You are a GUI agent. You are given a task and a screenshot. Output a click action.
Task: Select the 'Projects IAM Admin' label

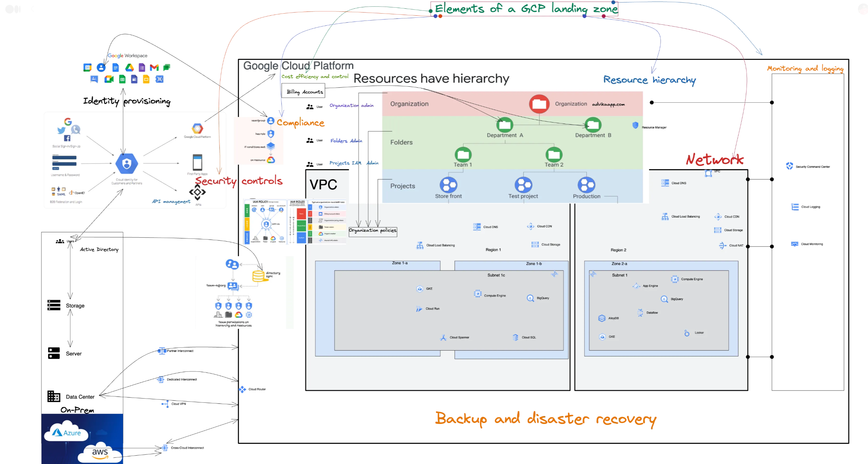coord(354,163)
